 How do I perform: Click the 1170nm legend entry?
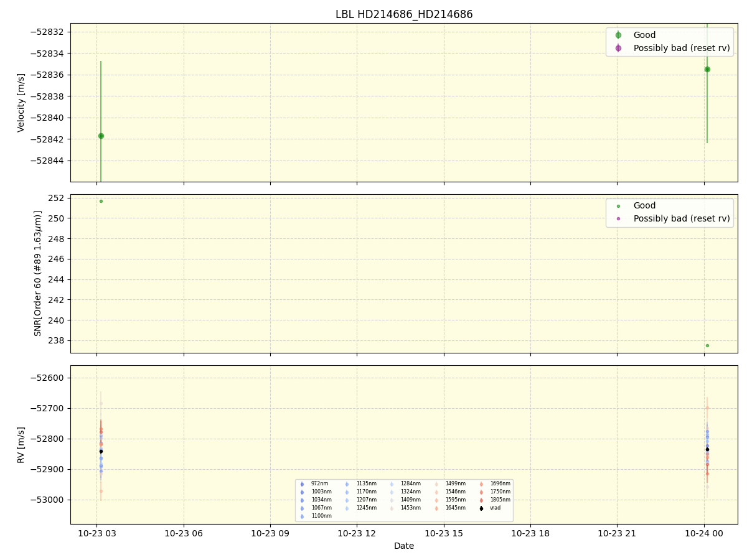(x=360, y=492)
